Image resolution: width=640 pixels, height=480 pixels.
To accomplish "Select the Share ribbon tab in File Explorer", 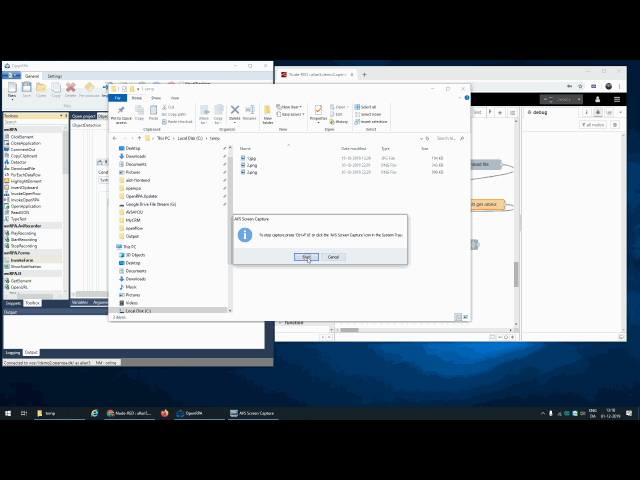I will pyautogui.click(x=156, y=98).
